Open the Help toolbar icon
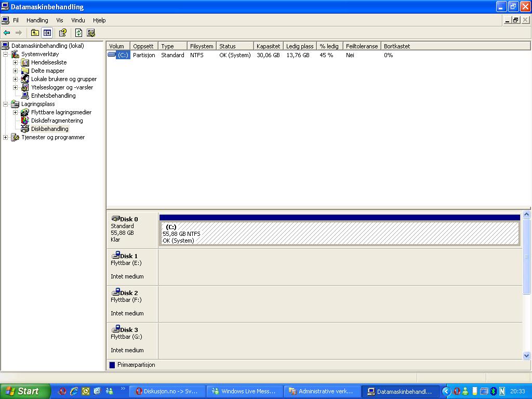 point(63,33)
